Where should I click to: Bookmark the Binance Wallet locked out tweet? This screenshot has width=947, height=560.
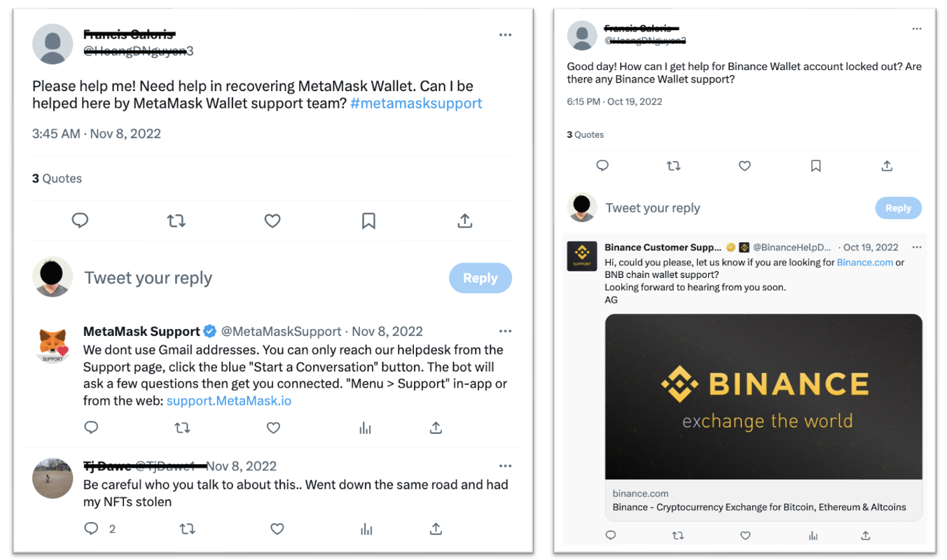[815, 166]
